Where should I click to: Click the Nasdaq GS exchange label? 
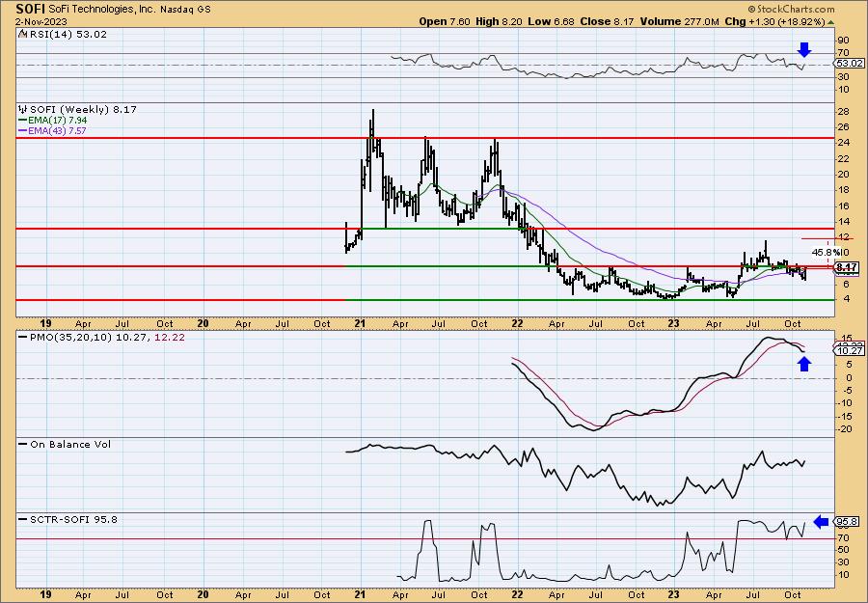(x=185, y=10)
